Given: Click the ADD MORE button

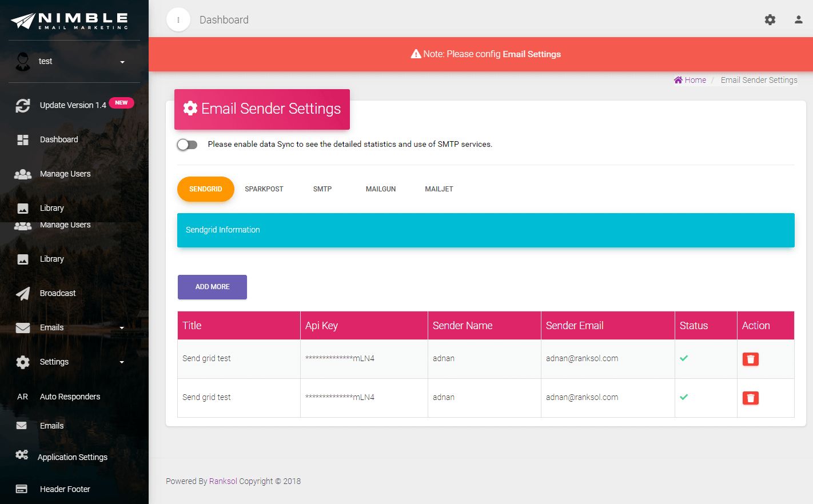Looking at the screenshot, I should 212,287.
